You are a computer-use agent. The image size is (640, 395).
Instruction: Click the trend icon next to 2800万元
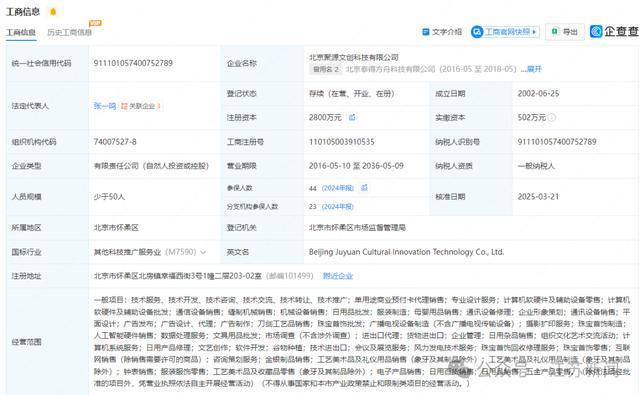click(x=352, y=118)
